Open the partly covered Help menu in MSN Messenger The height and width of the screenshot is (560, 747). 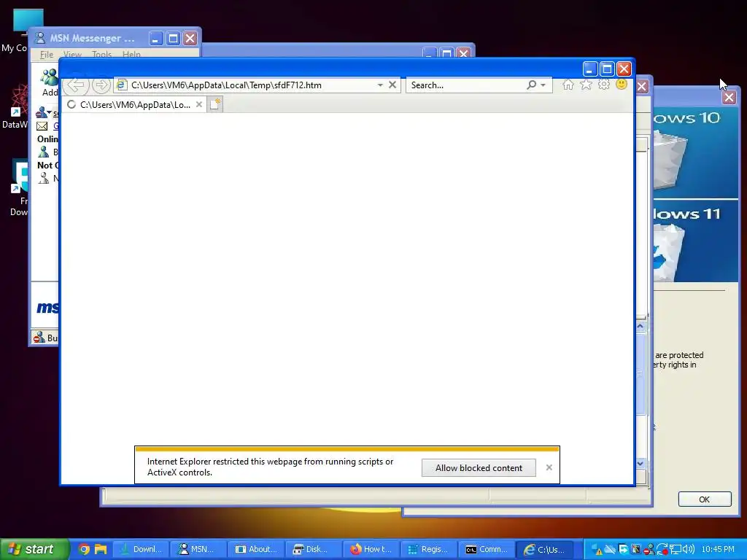131,54
